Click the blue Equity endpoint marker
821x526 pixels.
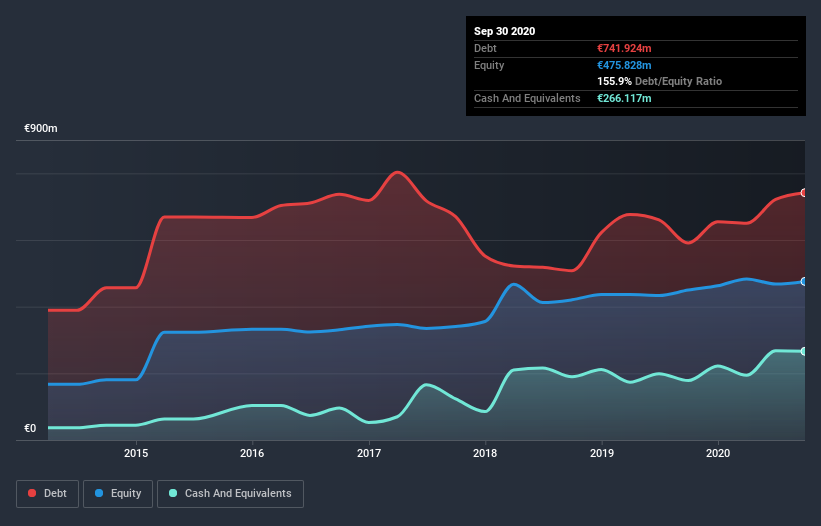pos(804,282)
